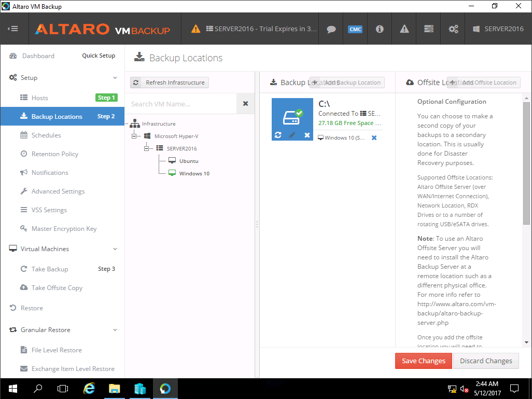Open alerts triangle icon beside info icon

click(404, 29)
